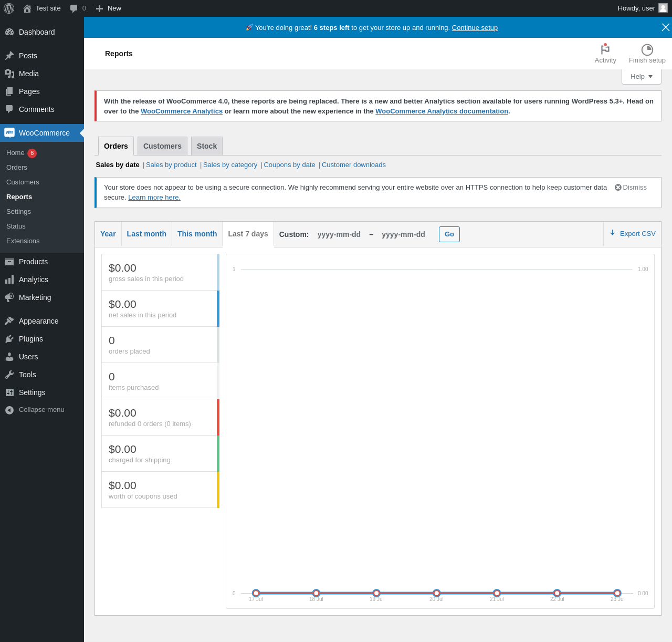672x642 pixels.
Task: Click the Export CSV link
Action: coord(633,234)
